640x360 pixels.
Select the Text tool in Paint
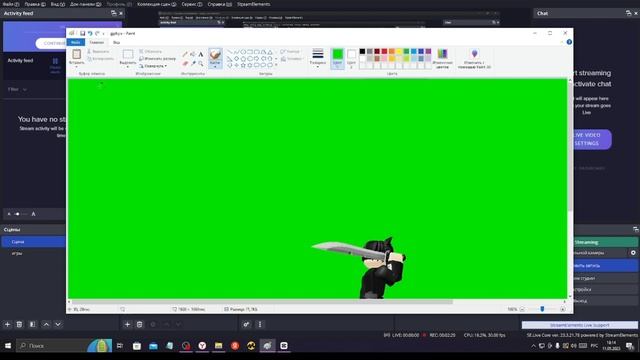(x=200, y=54)
